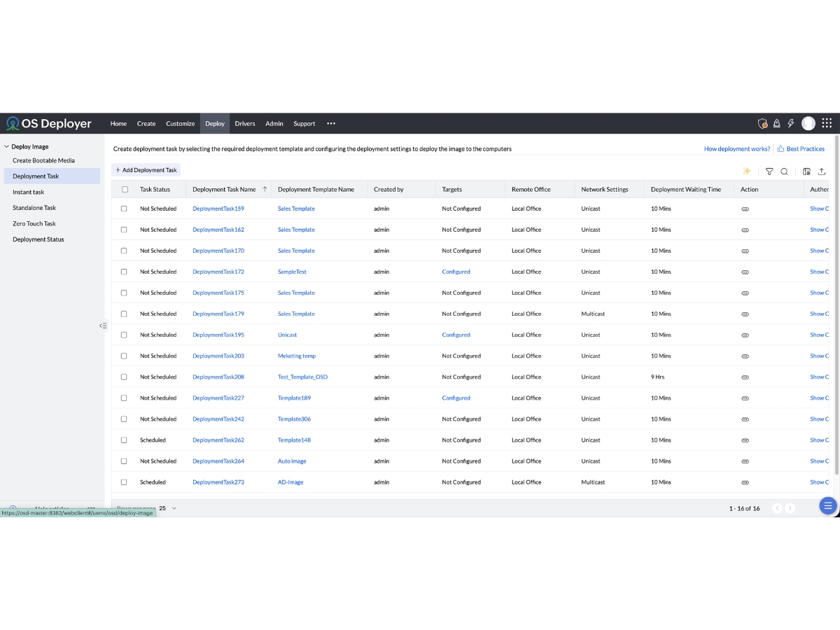
Task: Switch to the Drivers tab
Action: (x=245, y=123)
